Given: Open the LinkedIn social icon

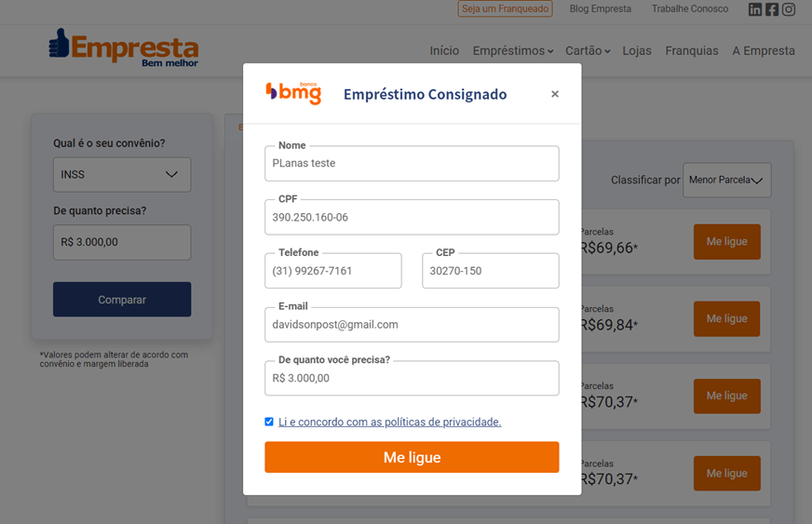Looking at the screenshot, I should point(755,9).
